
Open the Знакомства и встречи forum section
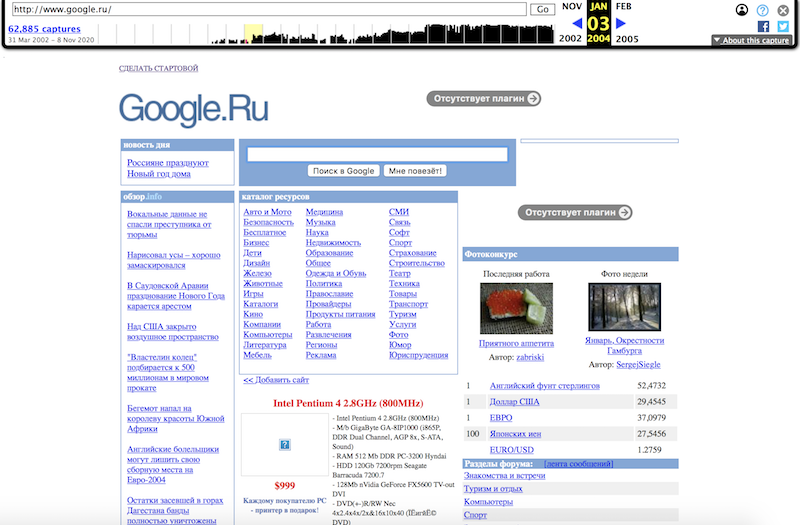[x=505, y=476]
